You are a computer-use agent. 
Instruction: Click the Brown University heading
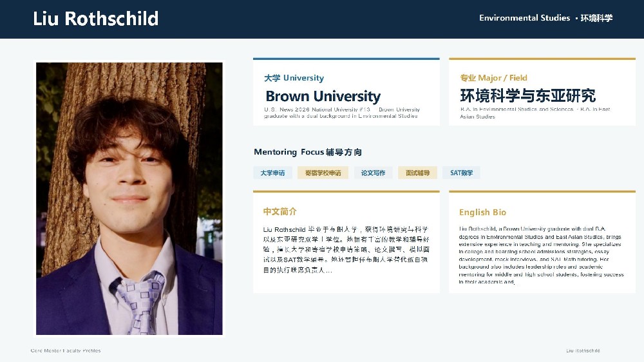point(323,96)
